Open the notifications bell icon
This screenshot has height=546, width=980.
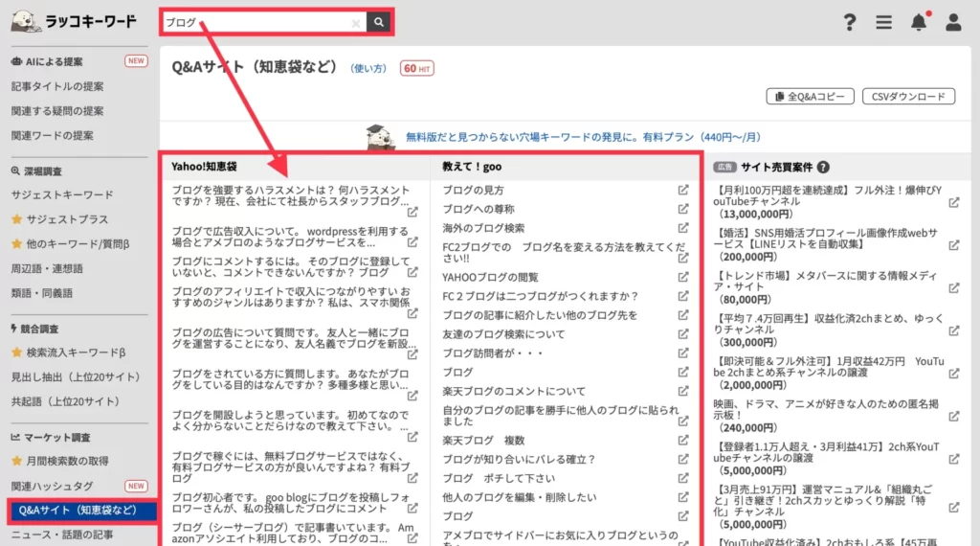coord(918,22)
